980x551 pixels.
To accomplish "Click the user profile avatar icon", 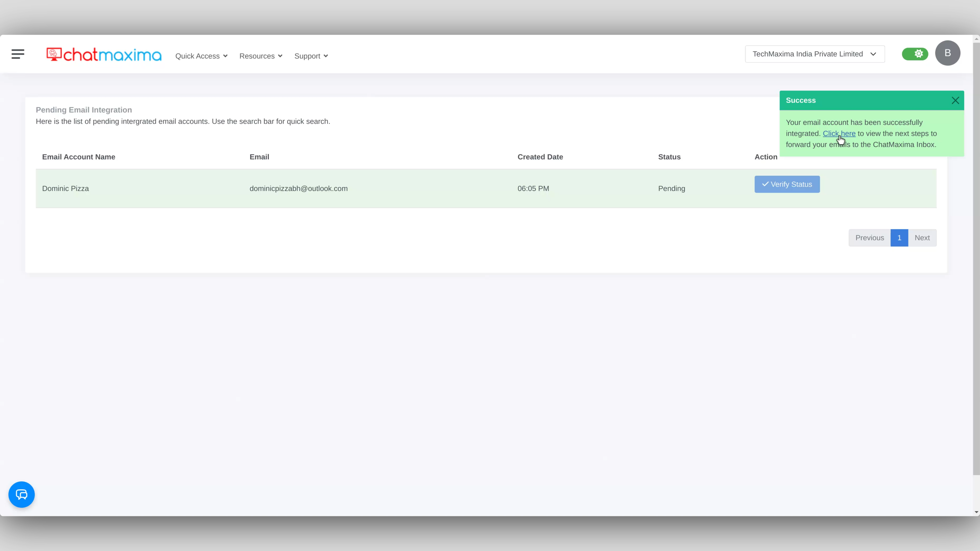I will (948, 53).
